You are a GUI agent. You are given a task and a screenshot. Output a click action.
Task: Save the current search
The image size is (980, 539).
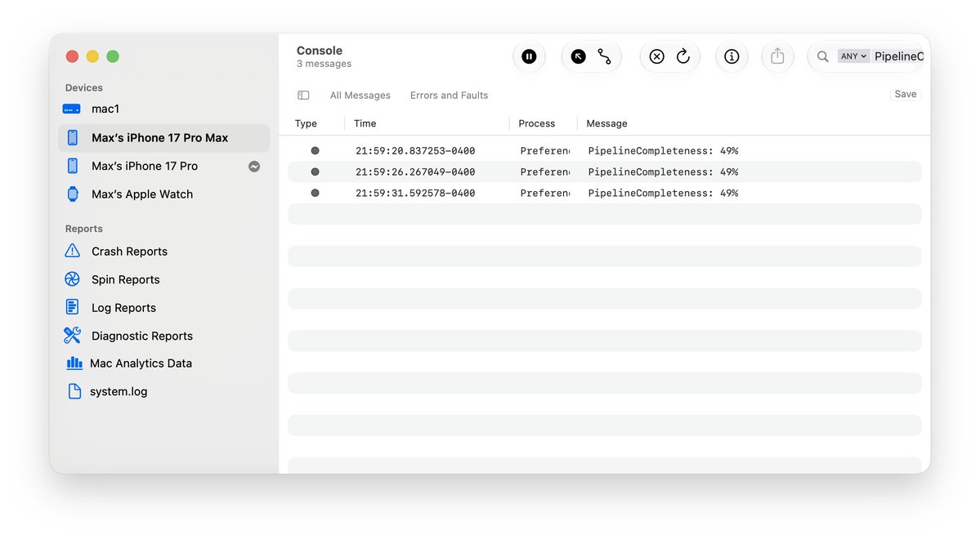click(x=905, y=94)
